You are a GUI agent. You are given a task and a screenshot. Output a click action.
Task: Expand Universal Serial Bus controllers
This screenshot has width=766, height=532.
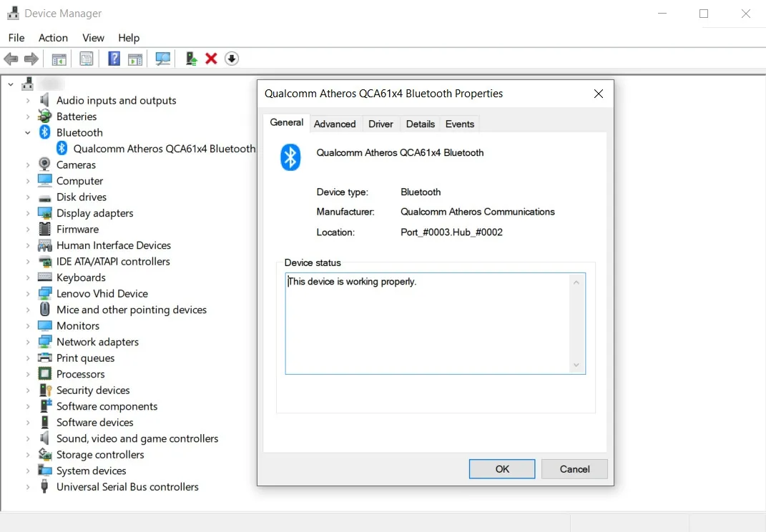27,486
